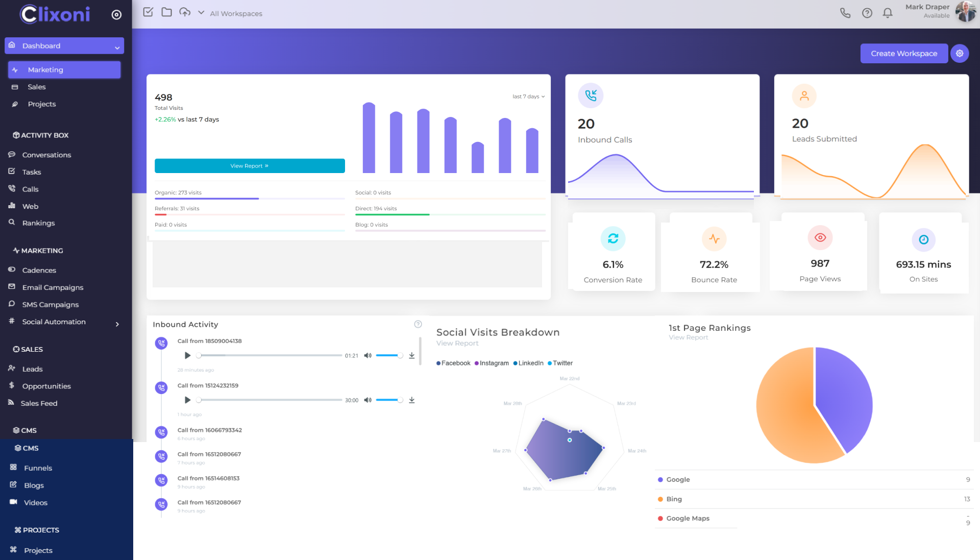The width and height of the screenshot is (980, 560).
Task: Click the sidebar collapse target icon
Action: 116,15
